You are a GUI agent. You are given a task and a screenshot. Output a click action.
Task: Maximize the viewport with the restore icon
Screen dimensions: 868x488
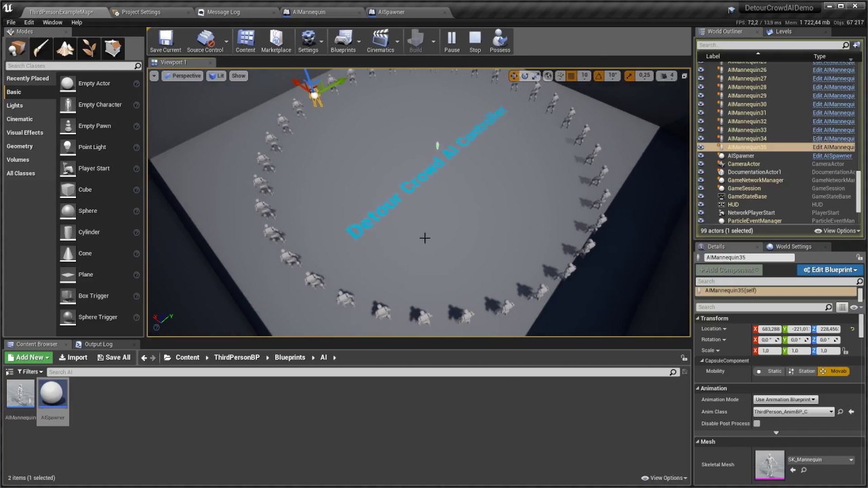point(684,76)
